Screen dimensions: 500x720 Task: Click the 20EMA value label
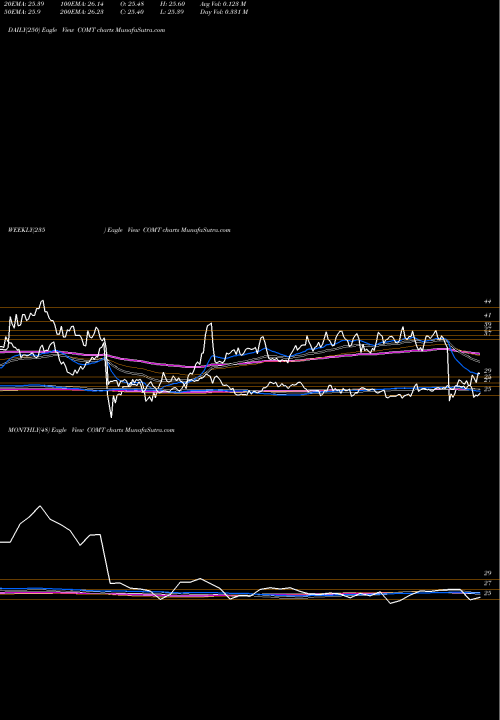[x=24, y=4]
